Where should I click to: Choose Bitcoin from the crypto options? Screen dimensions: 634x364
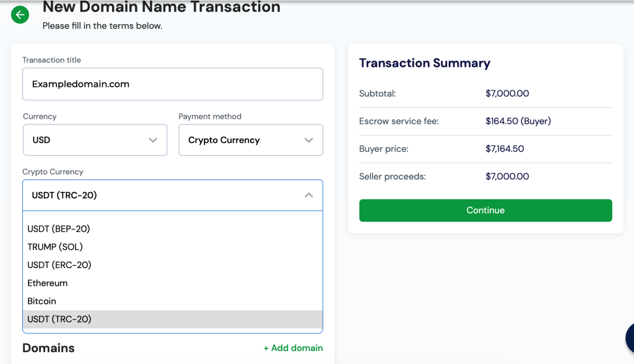[42, 301]
